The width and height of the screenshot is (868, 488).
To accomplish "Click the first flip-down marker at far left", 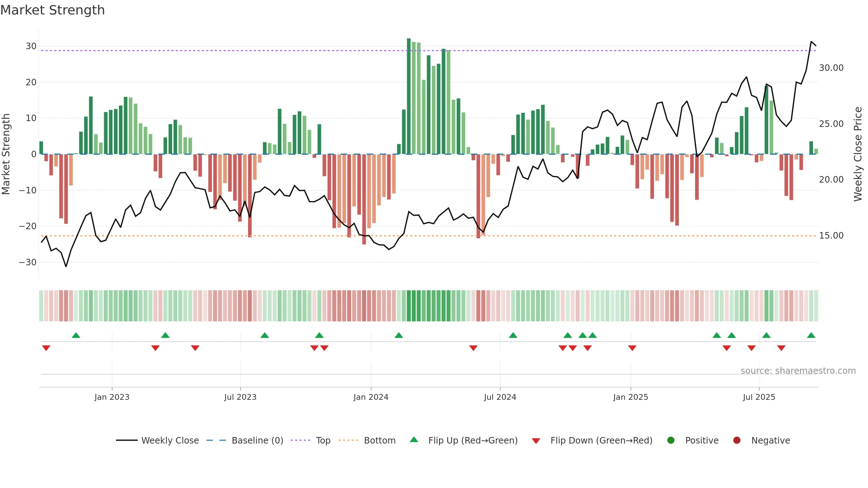I will point(46,348).
